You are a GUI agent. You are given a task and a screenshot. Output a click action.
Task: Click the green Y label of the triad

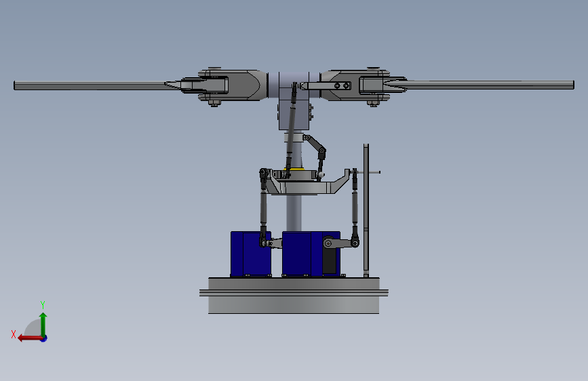point(43,304)
